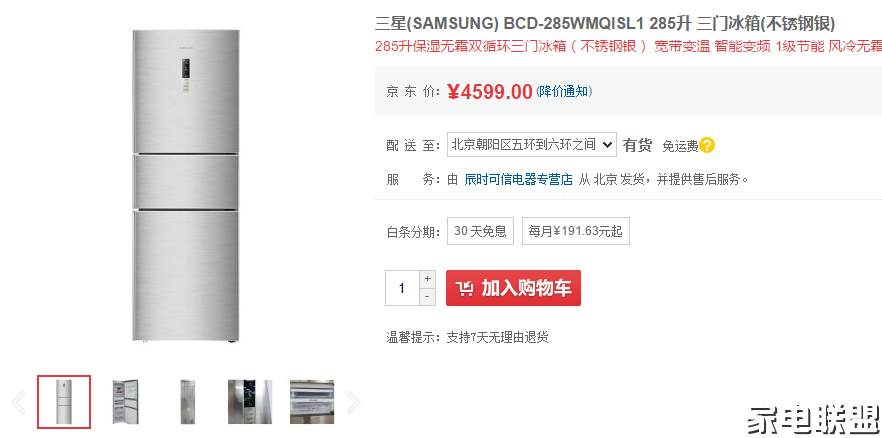This screenshot has height=438, width=882.
Task: Click the main refrigerator product image
Action: coord(186,186)
